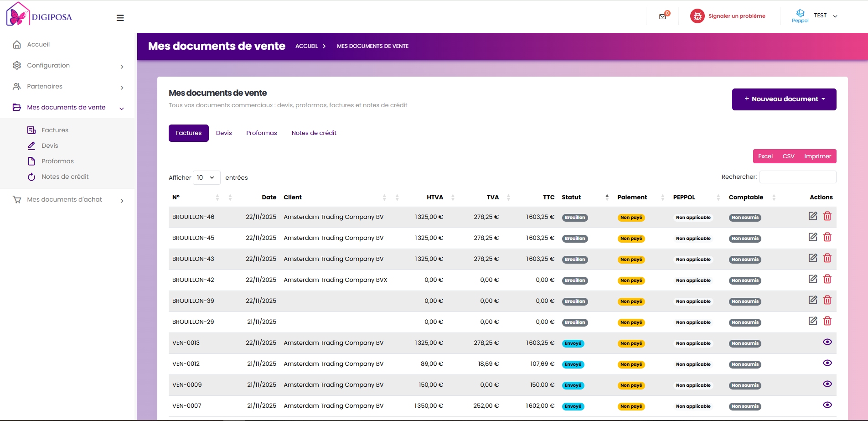868x421 pixels.
Task: View invoice VEN-0013 with the eye icon
Action: click(x=827, y=342)
